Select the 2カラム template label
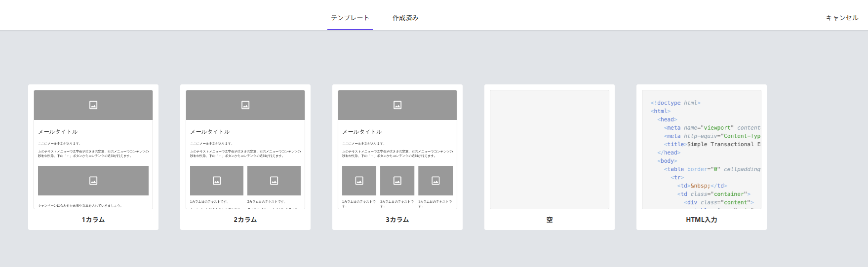Image resolution: width=868 pixels, height=267 pixels. pos(245,220)
